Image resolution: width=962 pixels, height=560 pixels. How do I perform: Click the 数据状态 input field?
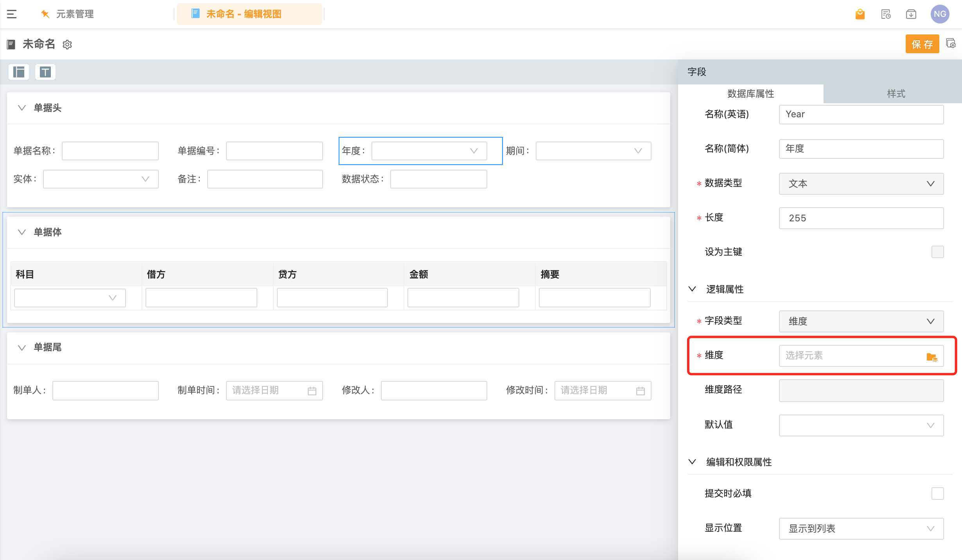[x=438, y=179]
